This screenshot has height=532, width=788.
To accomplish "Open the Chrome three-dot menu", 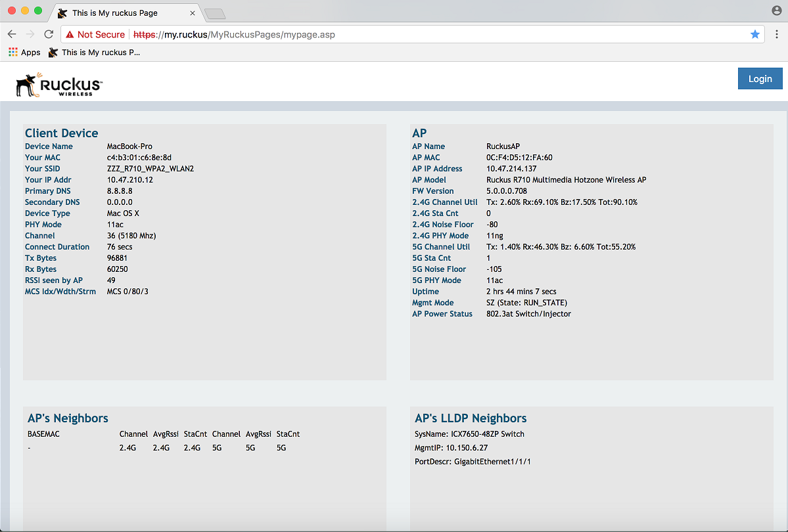I will coord(776,34).
